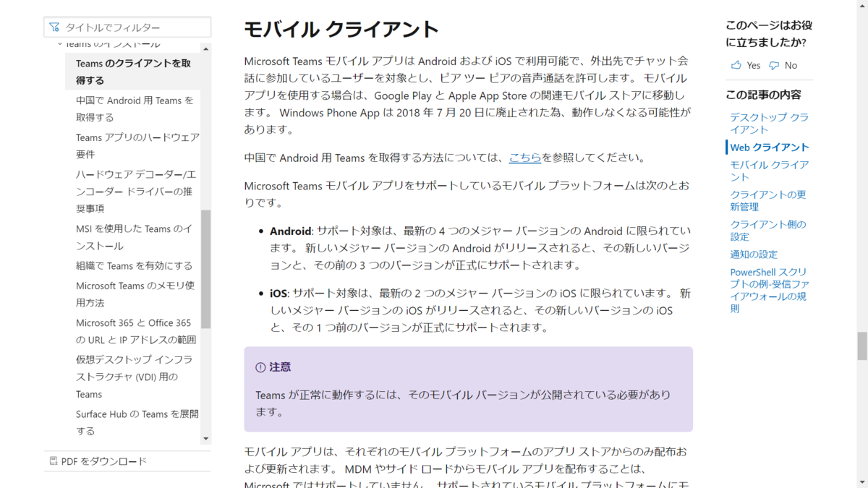868x488 pixels.
Task: Open Teams アプリのハードウェア要件
Action: point(137,145)
